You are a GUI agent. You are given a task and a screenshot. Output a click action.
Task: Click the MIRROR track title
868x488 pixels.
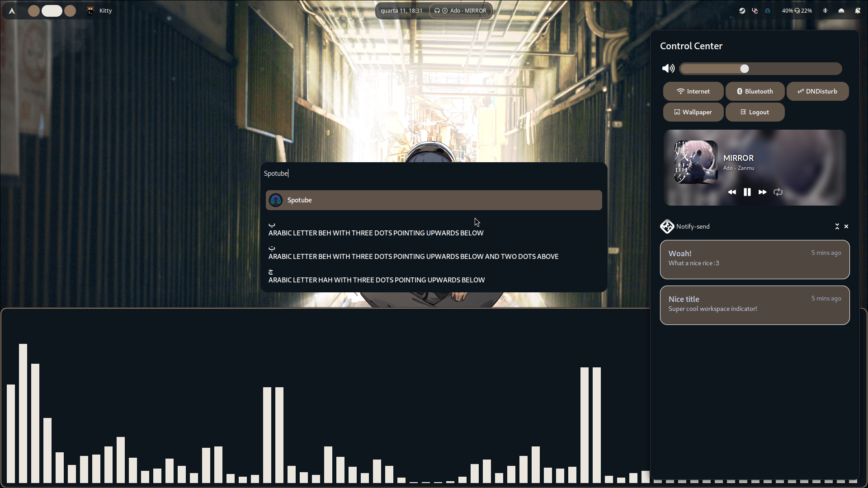click(x=738, y=158)
